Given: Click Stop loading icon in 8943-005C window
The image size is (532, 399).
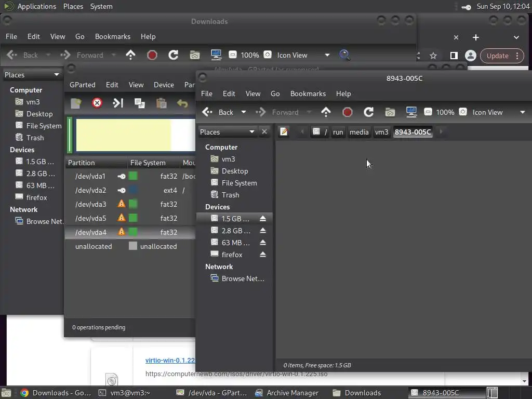Looking at the screenshot, I should [x=347, y=112].
